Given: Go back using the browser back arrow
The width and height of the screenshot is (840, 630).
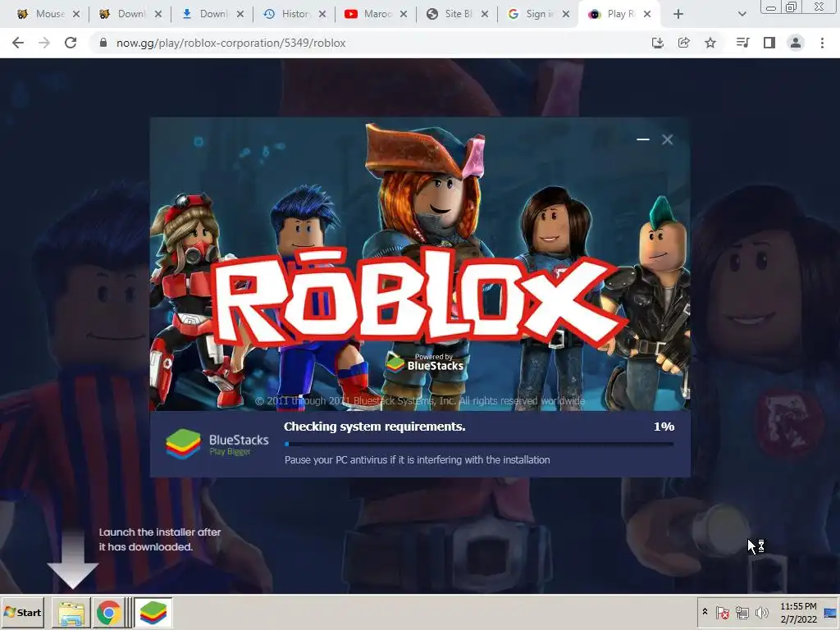Looking at the screenshot, I should point(18,43).
